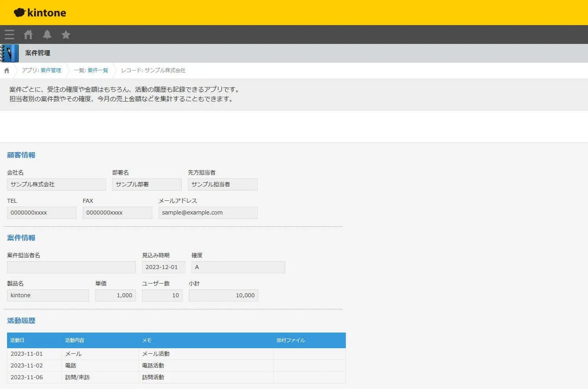The height and width of the screenshot is (389, 588).
Task: Go to portal via Home icon
Action: click(28, 35)
